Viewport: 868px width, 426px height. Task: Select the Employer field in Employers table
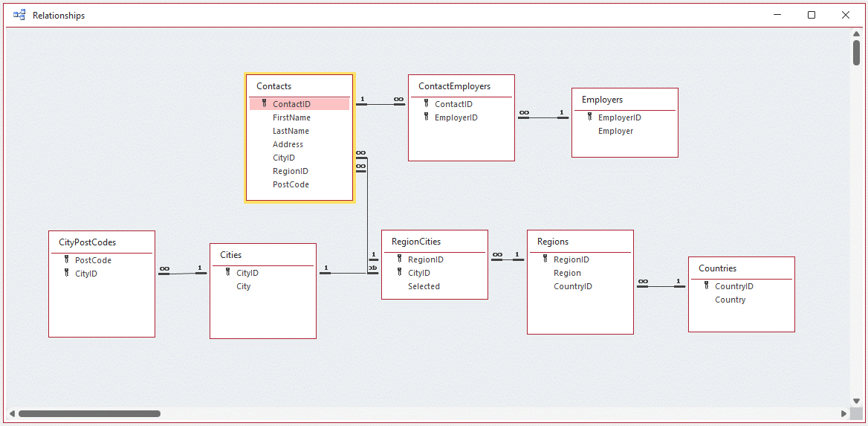click(615, 132)
